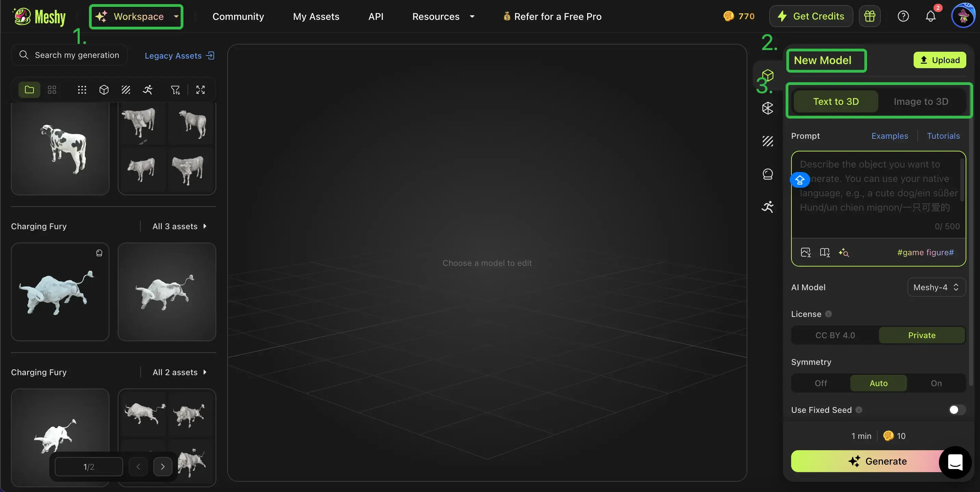Open the Meshy-4 AI Model dropdown
The height and width of the screenshot is (492, 980).
click(x=936, y=287)
